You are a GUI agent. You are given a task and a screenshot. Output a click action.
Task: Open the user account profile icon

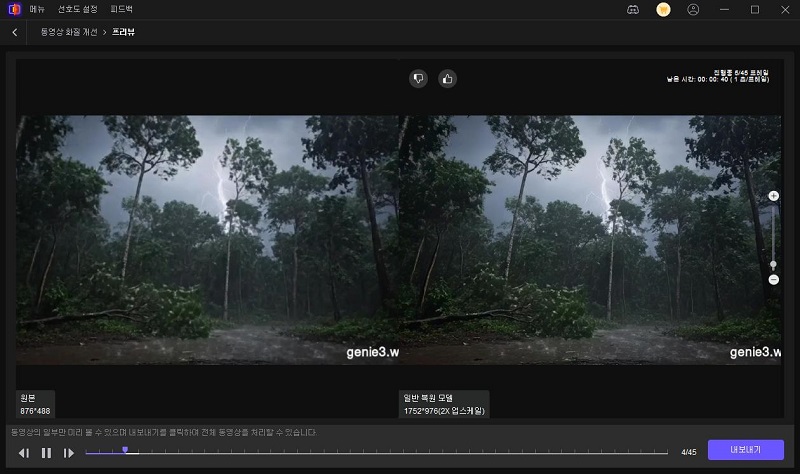(x=694, y=10)
